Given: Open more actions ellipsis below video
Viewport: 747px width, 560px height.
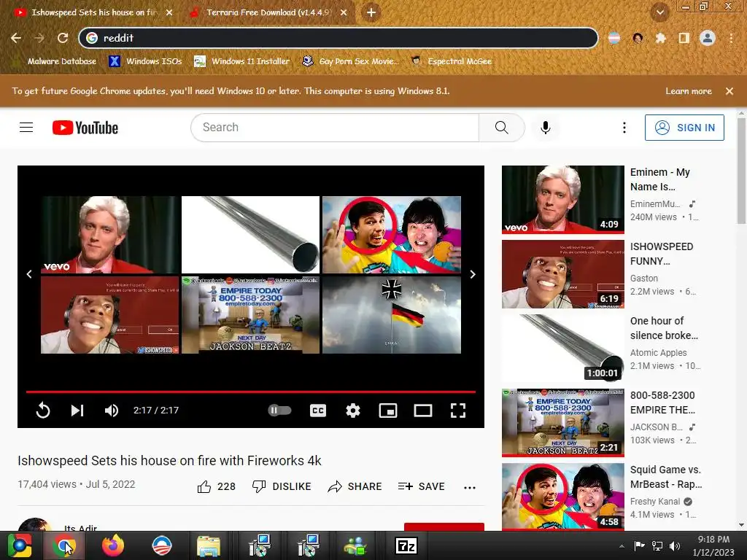Looking at the screenshot, I should pos(470,487).
